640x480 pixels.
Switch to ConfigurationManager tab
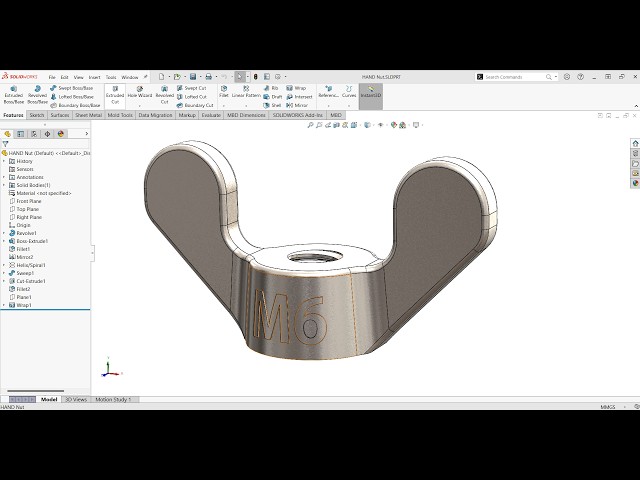(34, 134)
